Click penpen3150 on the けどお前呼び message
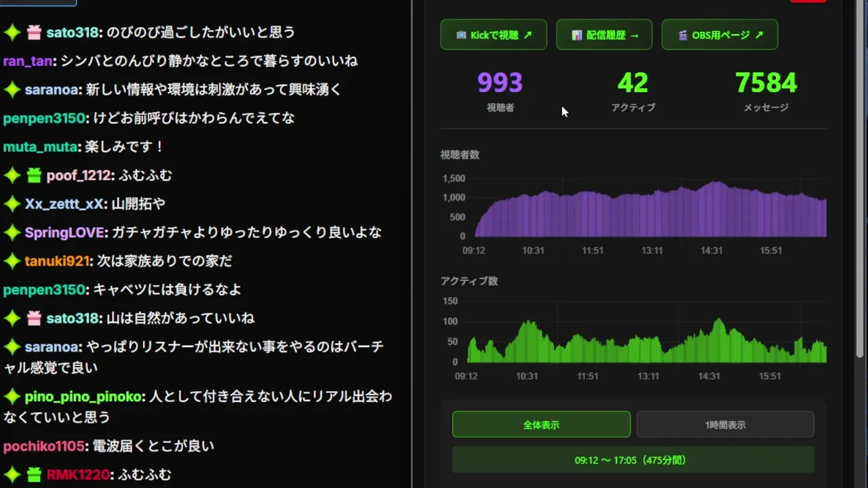868x488 pixels. tap(45, 118)
